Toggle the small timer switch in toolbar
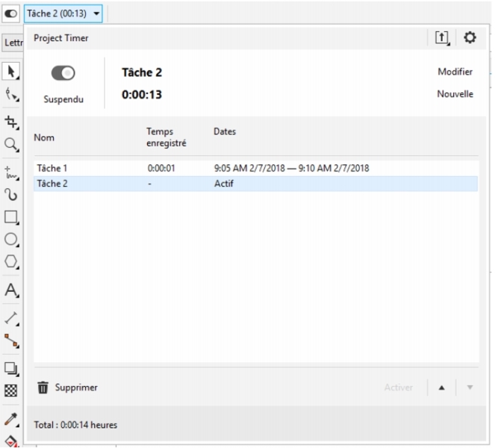 (11, 13)
